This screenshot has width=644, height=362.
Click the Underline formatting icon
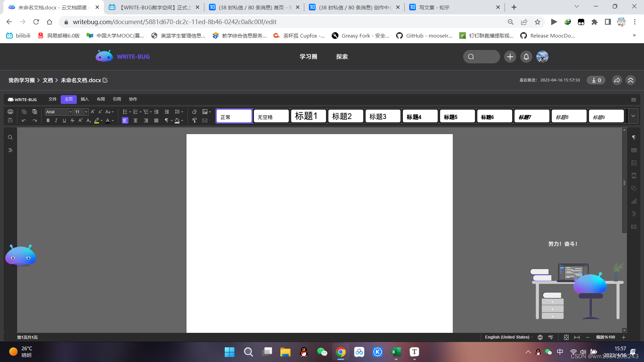coord(64,120)
